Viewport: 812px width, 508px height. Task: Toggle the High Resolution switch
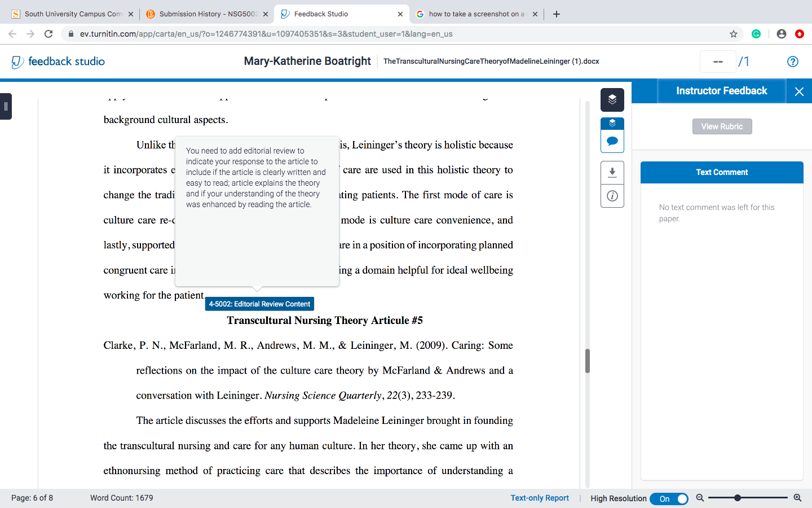pos(669,498)
